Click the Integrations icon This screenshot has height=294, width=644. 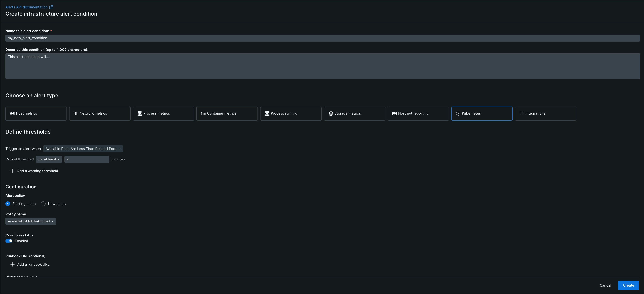pos(522,113)
